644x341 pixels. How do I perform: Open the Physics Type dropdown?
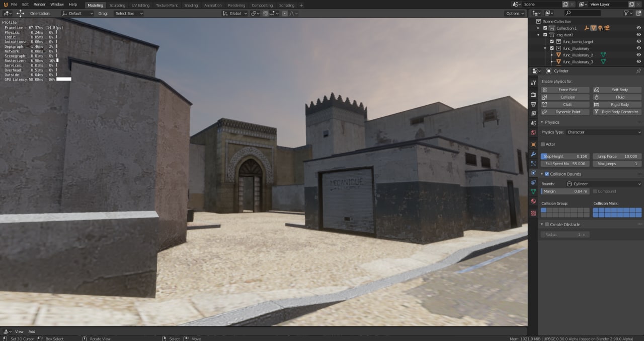click(604, 132)
